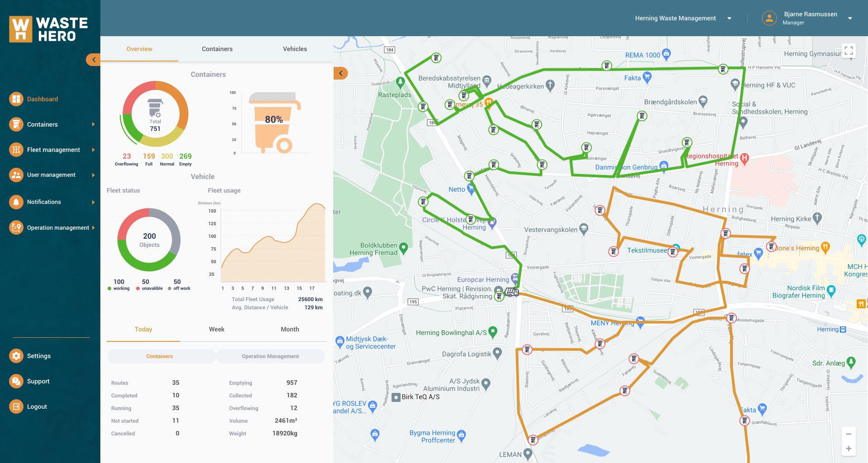This screenshot has height=463, width=868.
Task: Click the Support chat icon
Action: pyautogui.click(x=16, y=381)
